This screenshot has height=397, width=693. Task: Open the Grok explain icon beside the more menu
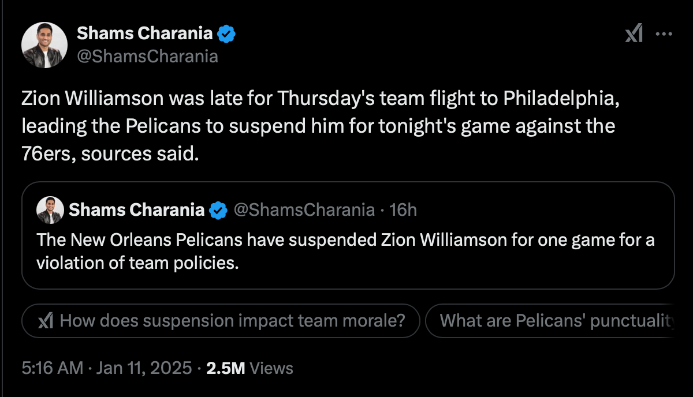(634, 33)
